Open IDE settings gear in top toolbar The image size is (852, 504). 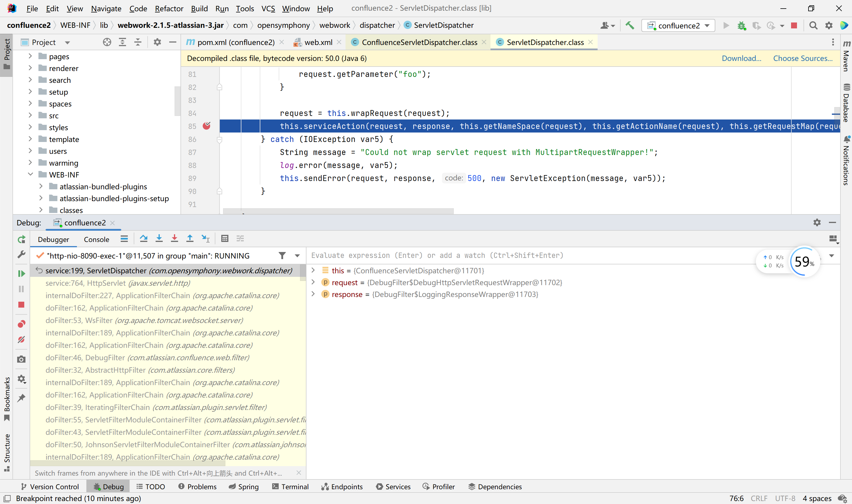pos(829,25)
